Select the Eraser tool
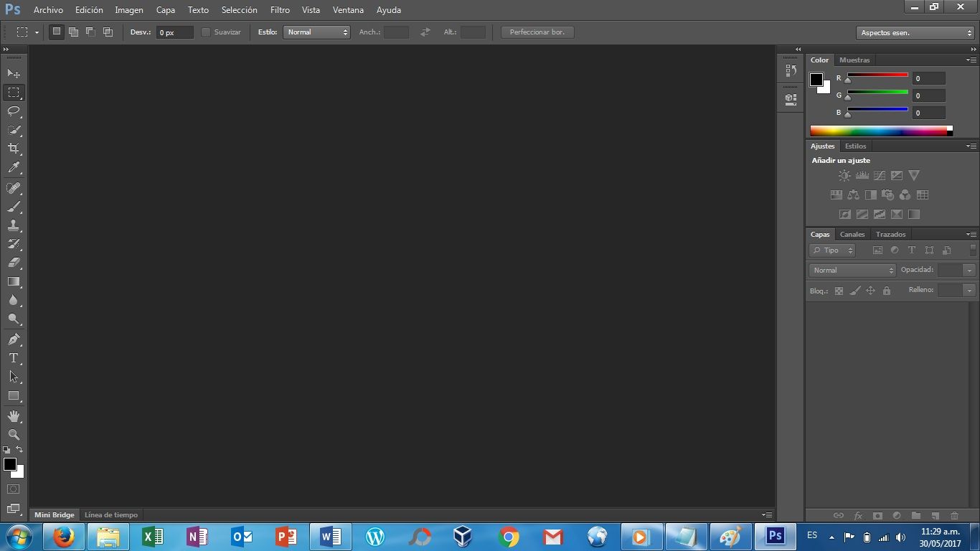The width and height of the screenshot is (980, 551). click(x=14, y=263)
